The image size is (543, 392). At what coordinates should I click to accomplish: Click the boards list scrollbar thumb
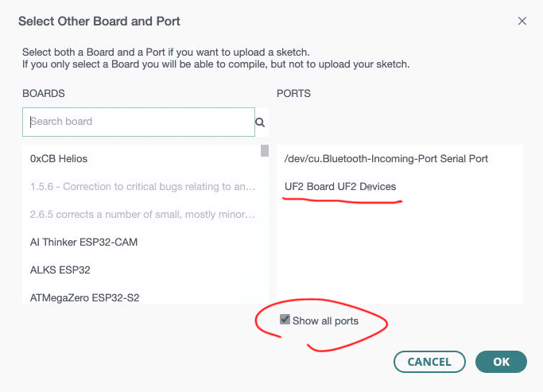[264, 151]
